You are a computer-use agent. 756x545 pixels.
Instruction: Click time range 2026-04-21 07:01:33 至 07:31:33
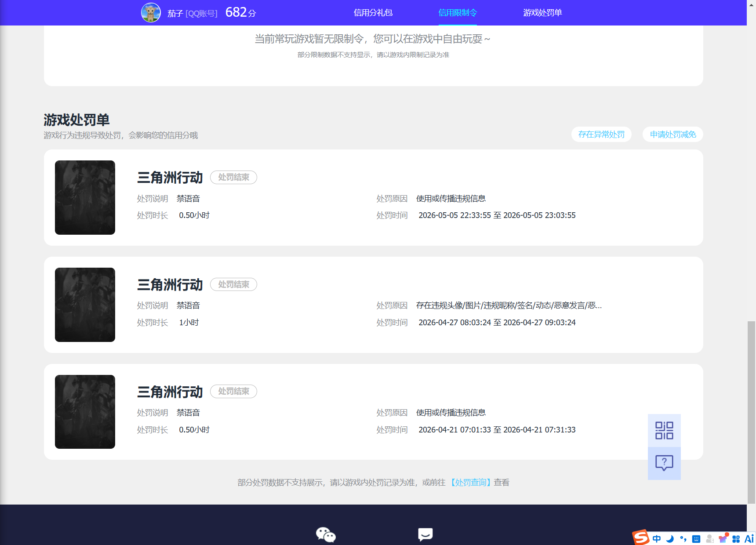[x=497, y=430]
